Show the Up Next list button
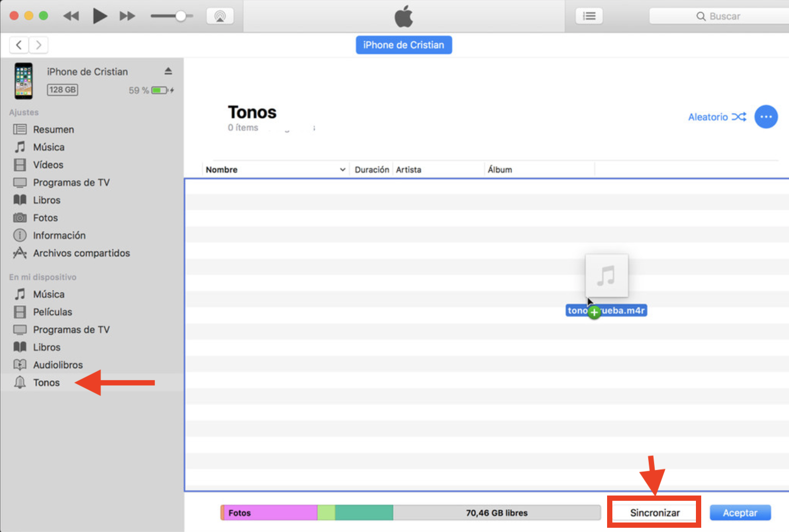Viewport: 789px width, 532px height. coord(589,16)
